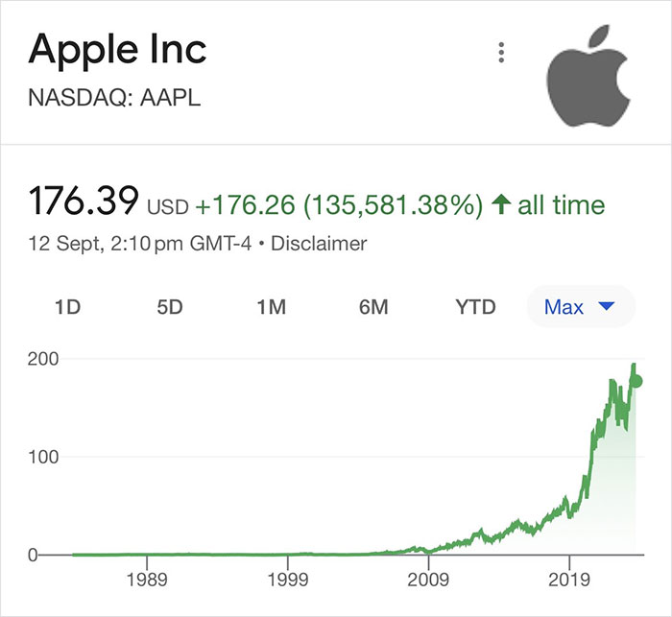Expand the Max range dropdown arrow

(606, 307)
